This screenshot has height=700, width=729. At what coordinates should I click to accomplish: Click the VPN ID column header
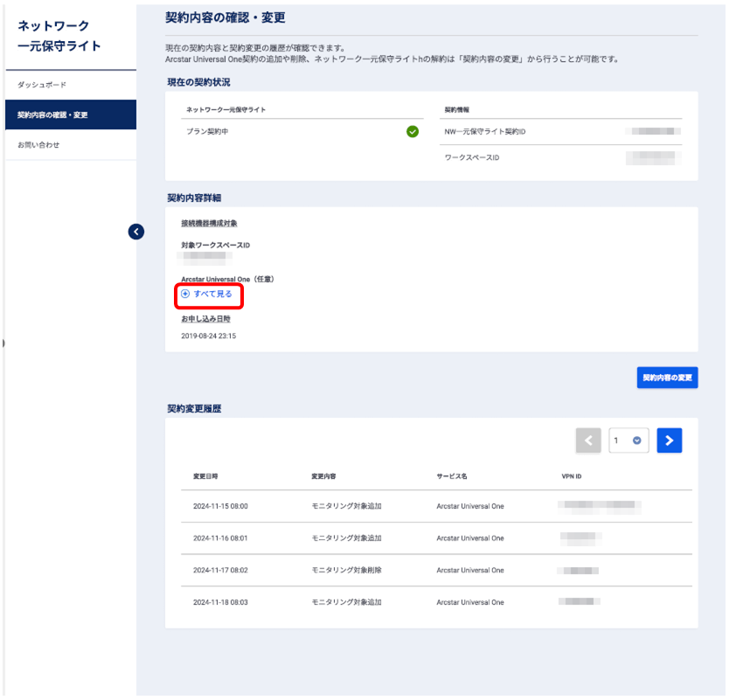click(572, 476)
